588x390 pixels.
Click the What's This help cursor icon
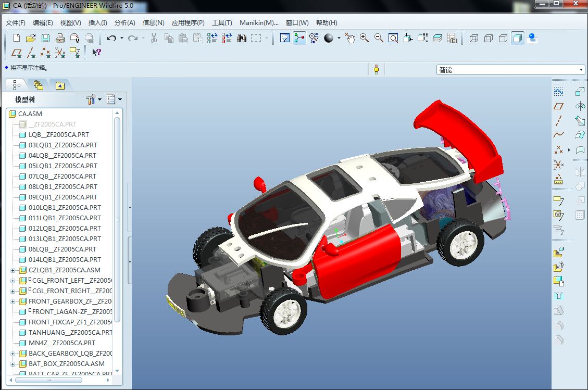click(96, 52)
